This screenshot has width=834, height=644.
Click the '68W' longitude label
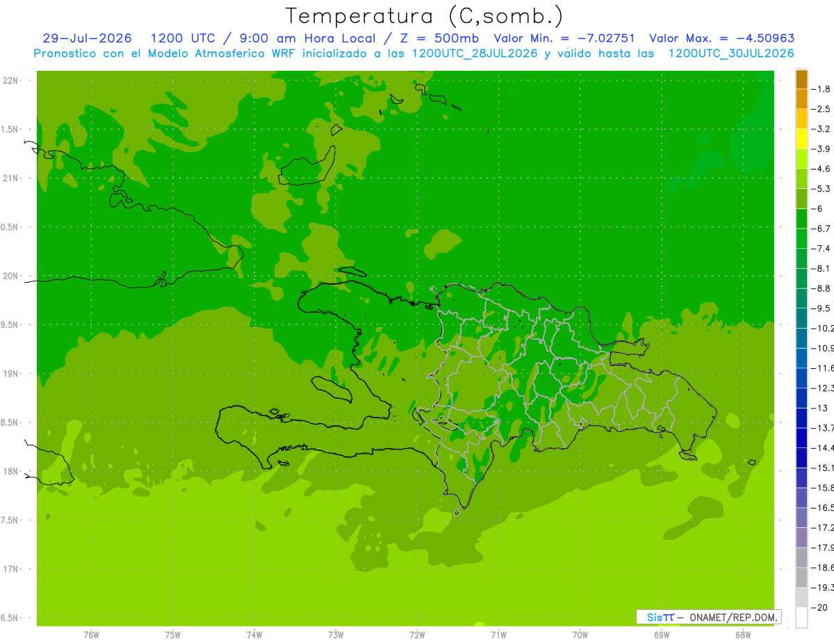coord(742,634)
